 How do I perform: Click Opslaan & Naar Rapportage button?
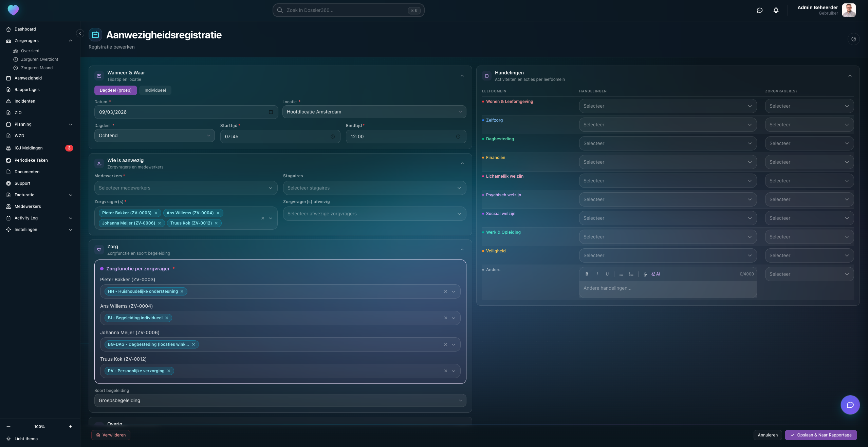(x=820, y=435)
